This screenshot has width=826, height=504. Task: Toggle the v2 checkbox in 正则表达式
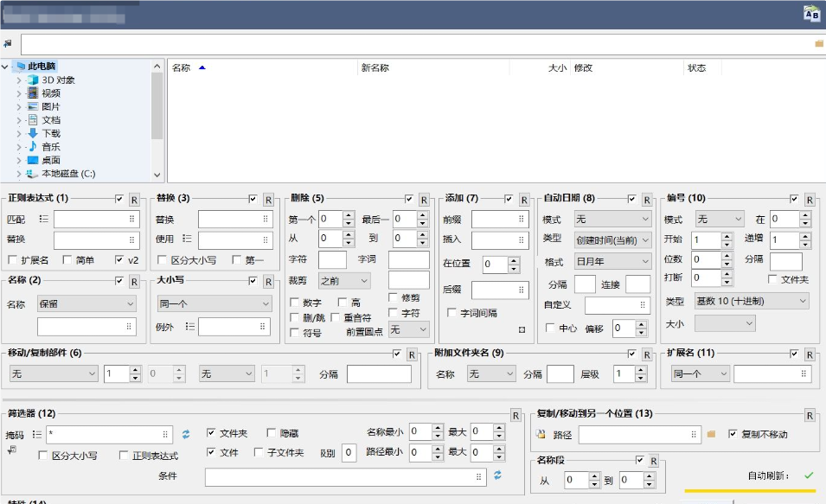(119, 259)
